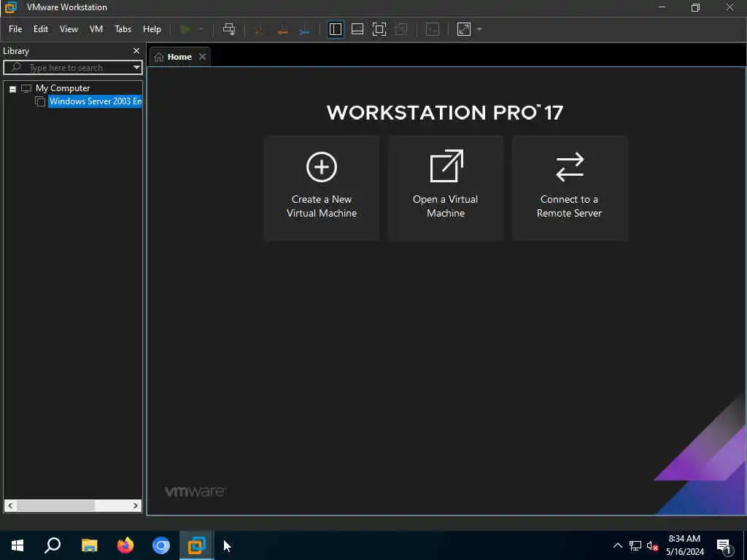Launch Firefox from the taskbar
747x560 pixels.
click(x=125, y=545)
